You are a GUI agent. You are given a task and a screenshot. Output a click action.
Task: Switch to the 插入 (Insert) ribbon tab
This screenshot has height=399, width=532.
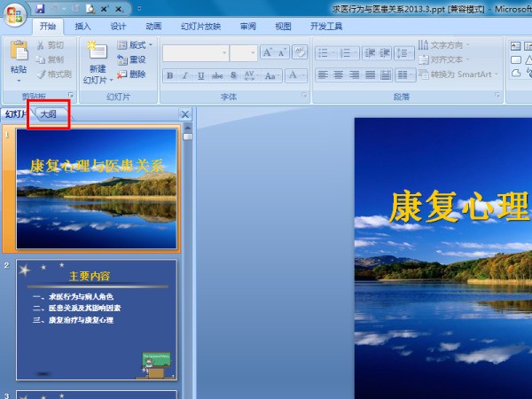(82, 27)
